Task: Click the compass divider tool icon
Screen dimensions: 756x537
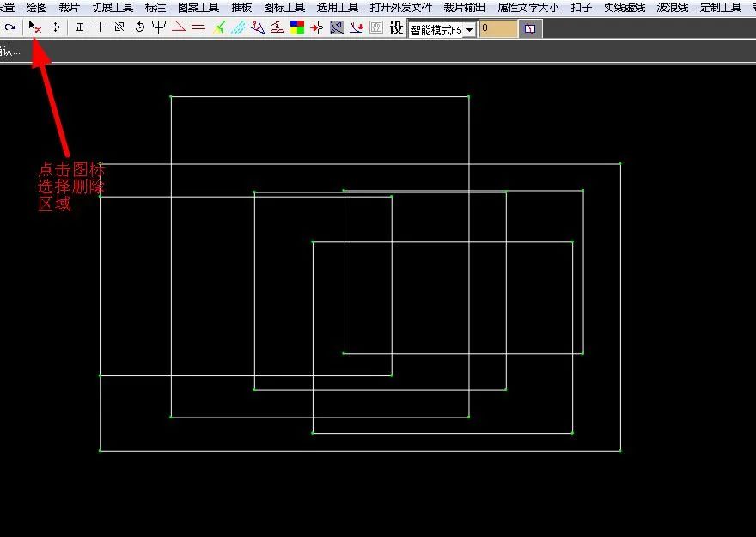Action: 258,27
